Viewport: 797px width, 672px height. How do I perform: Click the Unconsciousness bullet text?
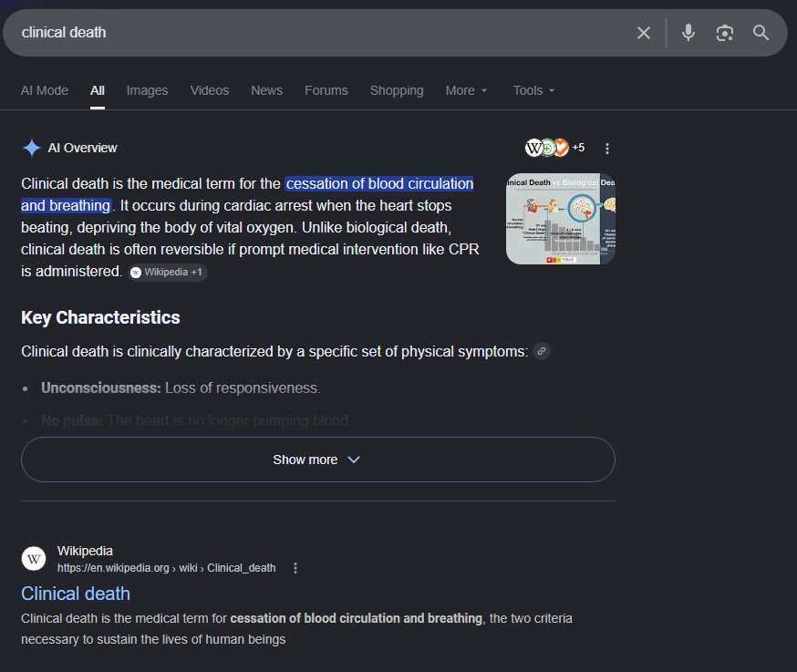coord(181,388)
